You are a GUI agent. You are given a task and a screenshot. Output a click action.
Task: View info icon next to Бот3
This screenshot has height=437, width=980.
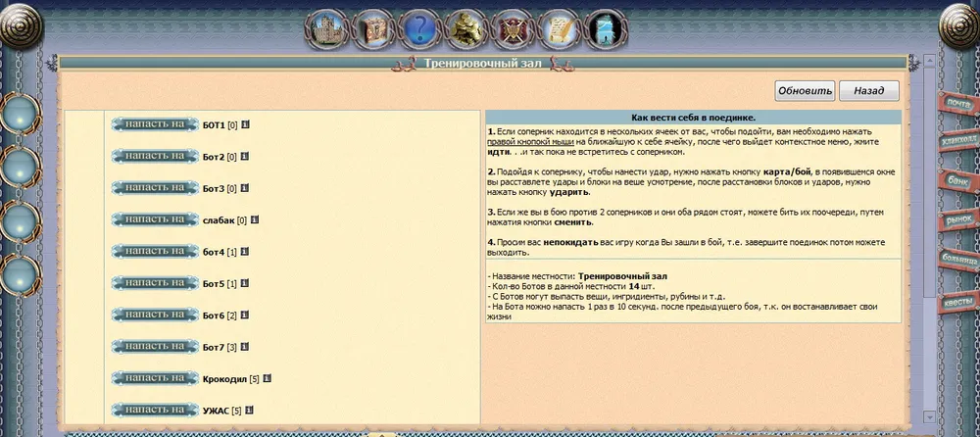click(244, 188)
